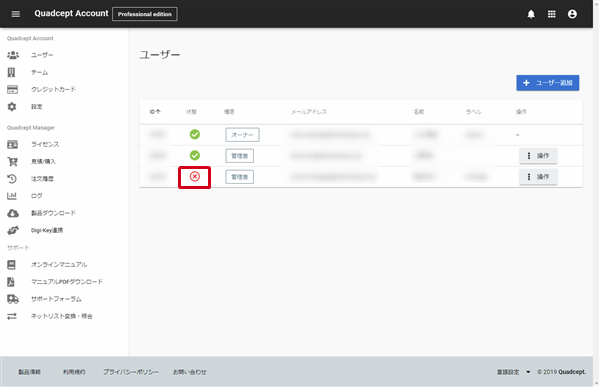Open 注文履歴 history icon
The image size is (600, 387).
pos(12,179)
